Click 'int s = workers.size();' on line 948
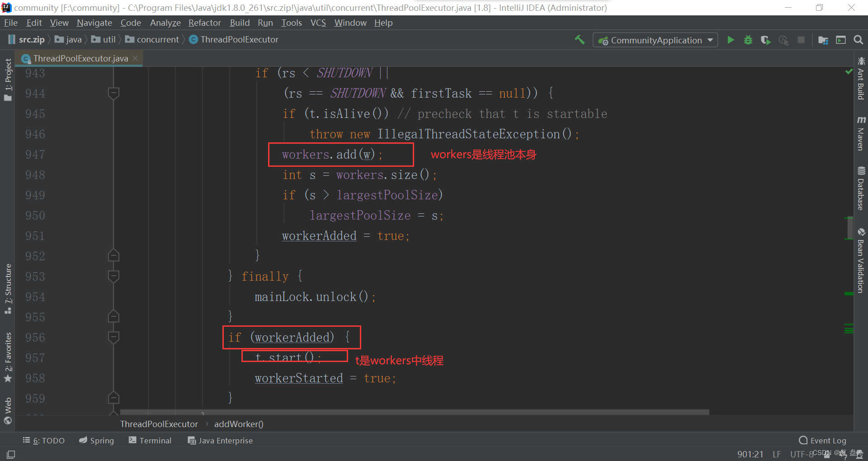868x461 pixels. pyautogui.click(x=360, y=175)
